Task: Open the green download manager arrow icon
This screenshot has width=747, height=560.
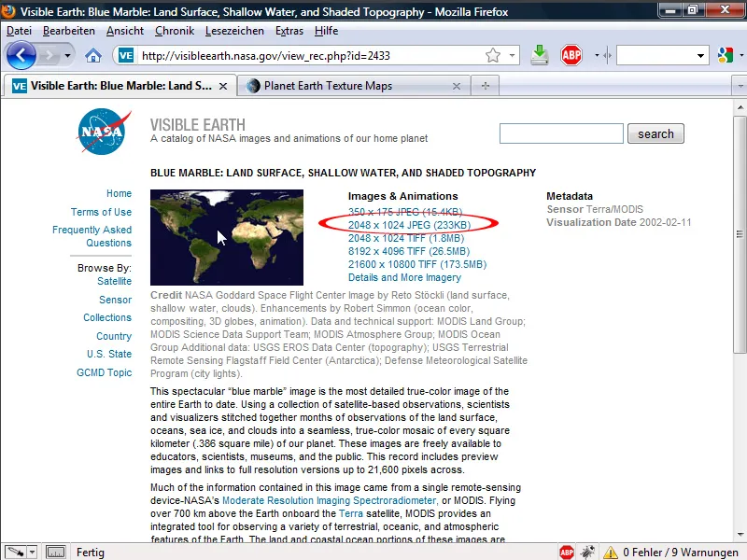Action: [x=539, y=54]
